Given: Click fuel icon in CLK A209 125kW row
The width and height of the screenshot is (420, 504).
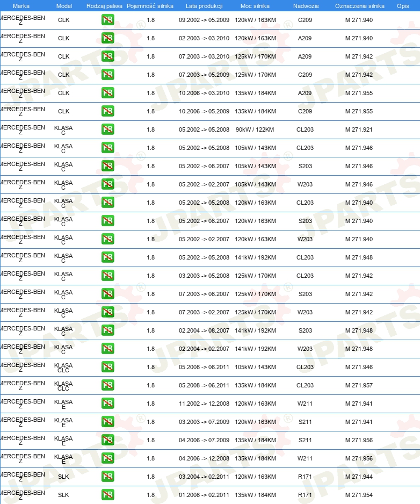Looking at the screenshot, I should (107, 56).
